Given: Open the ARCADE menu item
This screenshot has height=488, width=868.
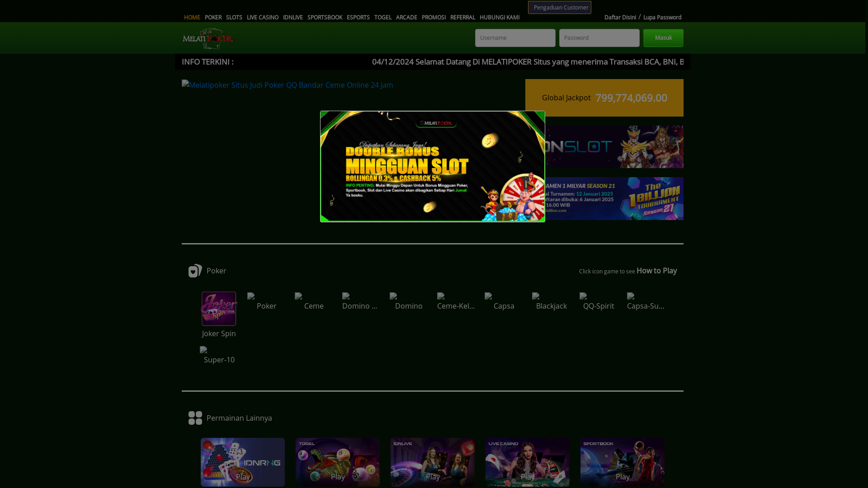Looking at the screenshot, I should (406, 17).
